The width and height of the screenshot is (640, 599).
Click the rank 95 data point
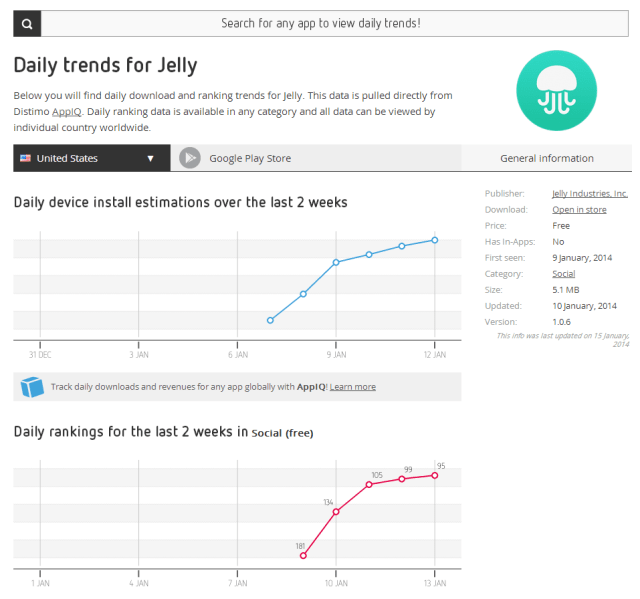(x=435, y=475)
